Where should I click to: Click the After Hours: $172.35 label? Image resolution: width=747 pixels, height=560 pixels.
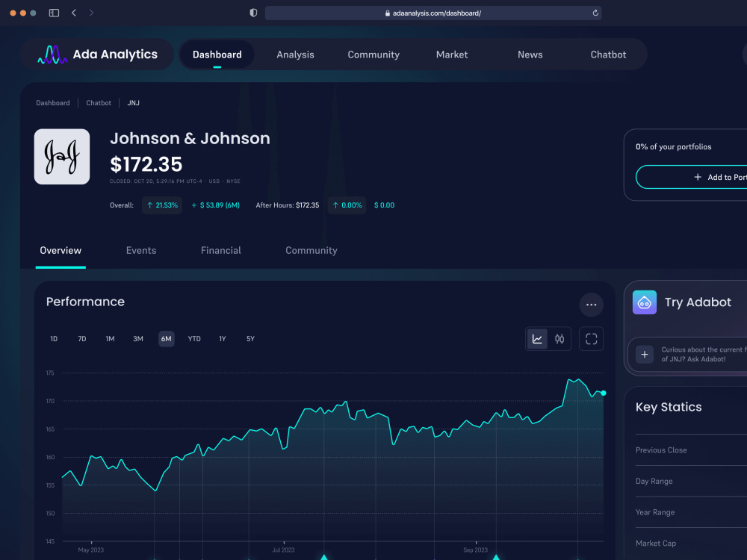[288, 205]
